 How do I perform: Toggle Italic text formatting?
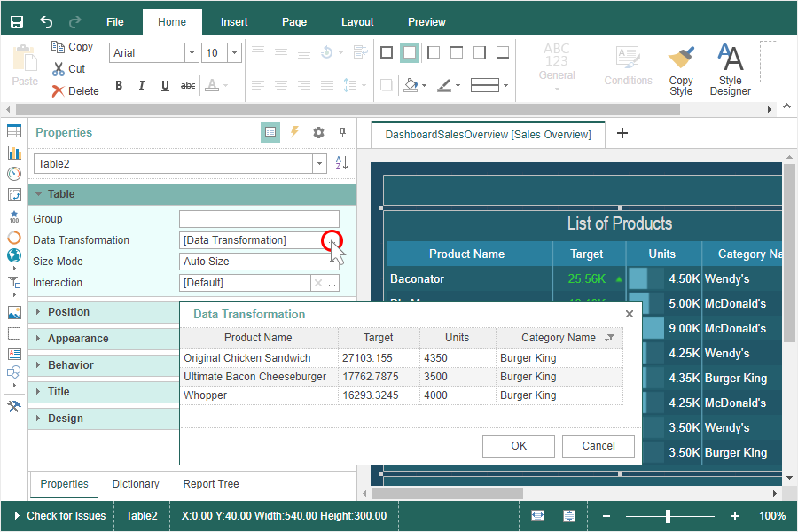pos(141,86)
